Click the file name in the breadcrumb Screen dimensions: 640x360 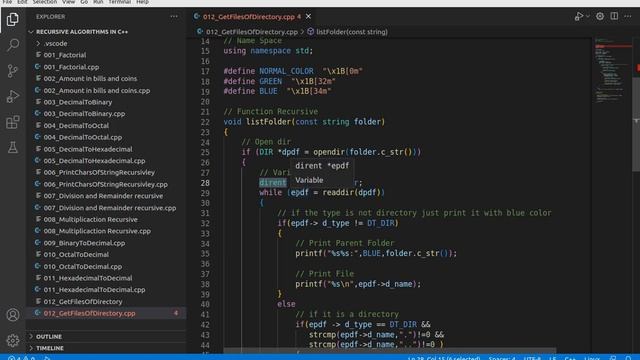(x=251, y=31)
